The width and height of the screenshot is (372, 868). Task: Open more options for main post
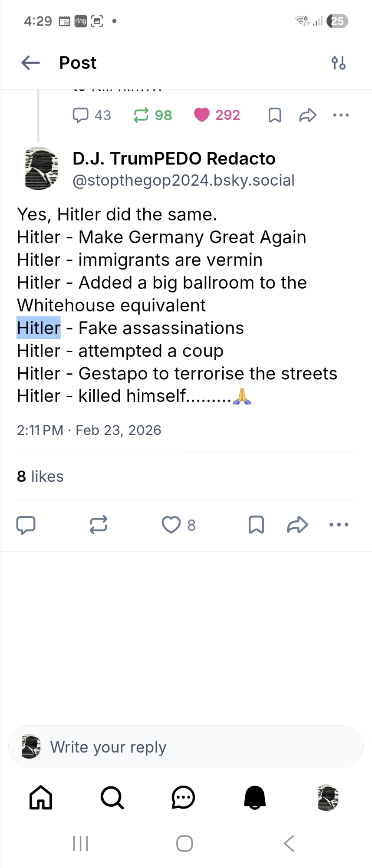[339, 525]
